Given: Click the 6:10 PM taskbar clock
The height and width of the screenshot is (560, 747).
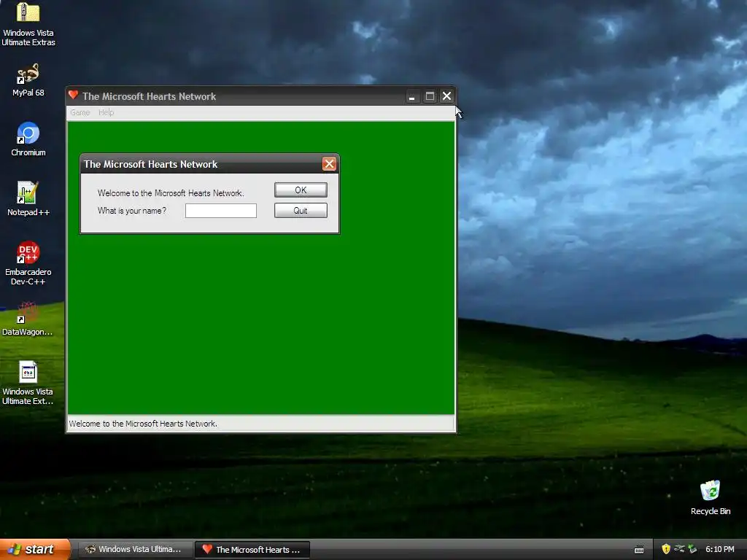Looking at the screenshot, I should [720, 549].
